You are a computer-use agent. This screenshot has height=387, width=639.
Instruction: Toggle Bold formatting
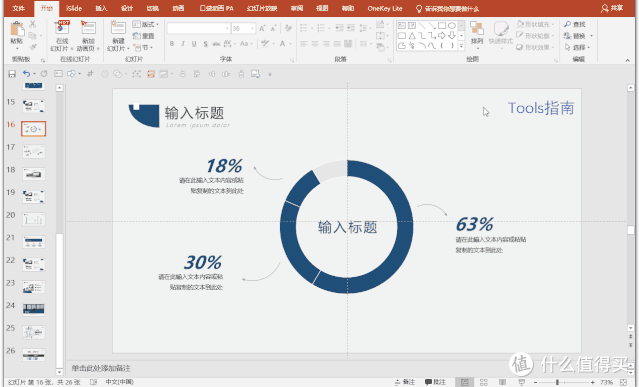[172, 44]
